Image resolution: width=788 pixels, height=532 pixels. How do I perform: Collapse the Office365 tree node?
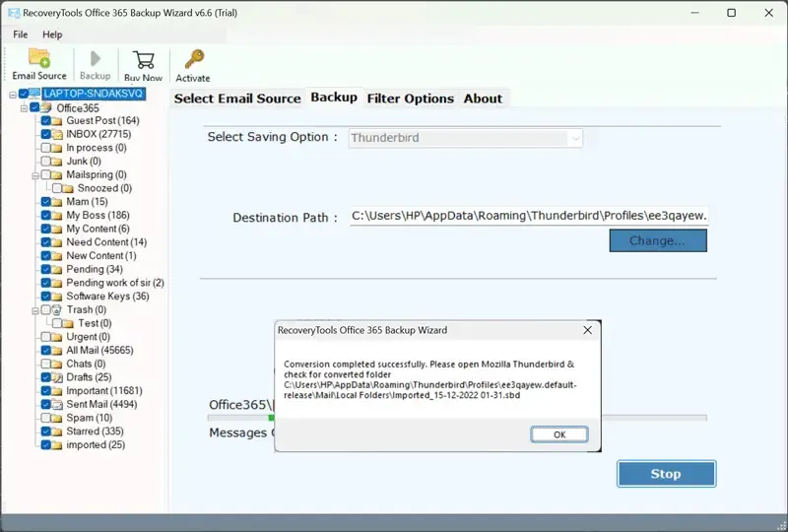25,107
